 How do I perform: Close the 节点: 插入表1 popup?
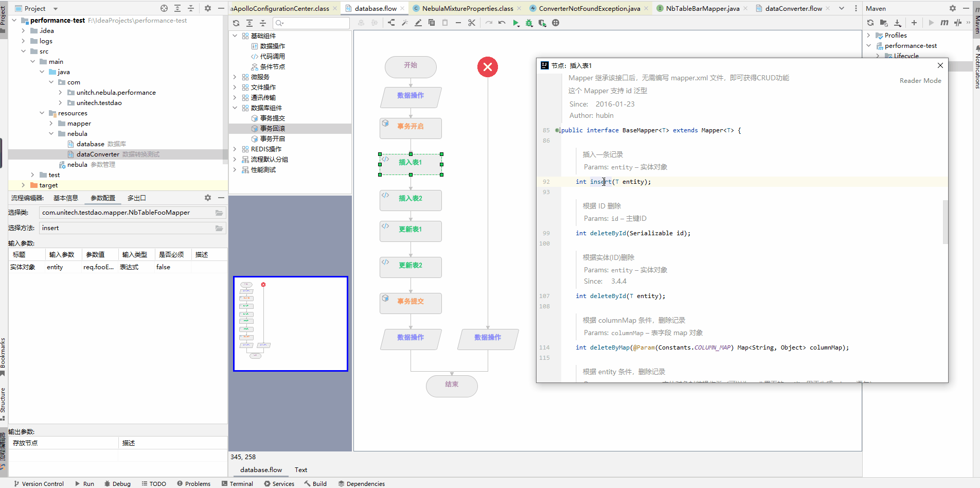pyautogui.click(x=940, y=65)
